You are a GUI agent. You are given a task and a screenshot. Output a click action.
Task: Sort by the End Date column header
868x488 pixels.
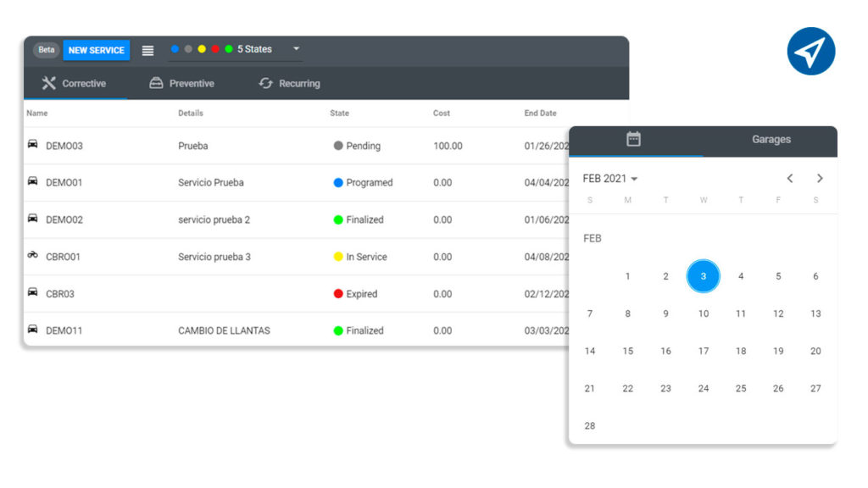tap(540, 113)
